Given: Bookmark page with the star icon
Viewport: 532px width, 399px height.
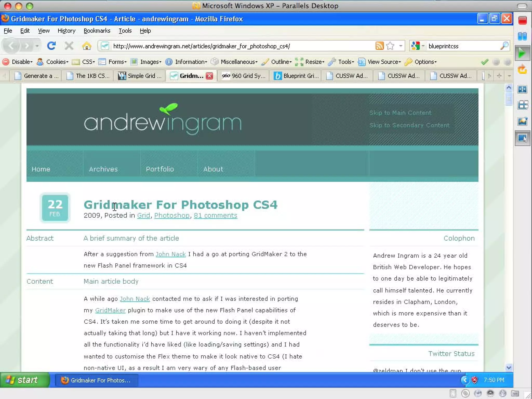Looking at the screenshot, I should coord(390,46).
